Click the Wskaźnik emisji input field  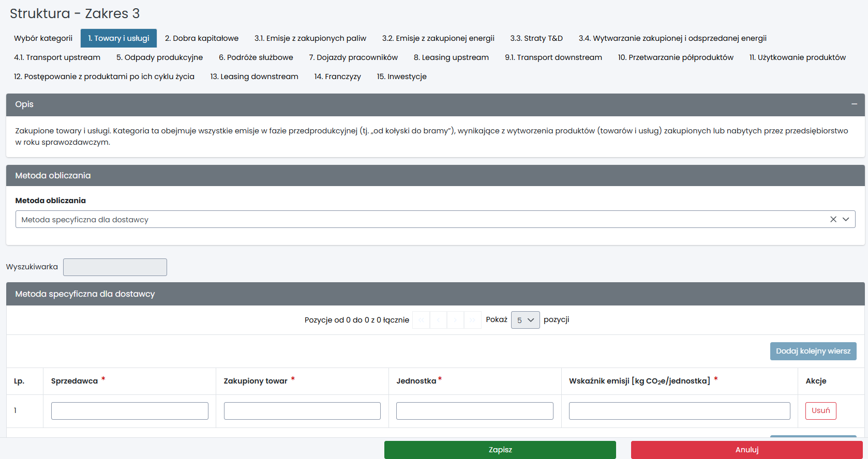coord(679,411)
